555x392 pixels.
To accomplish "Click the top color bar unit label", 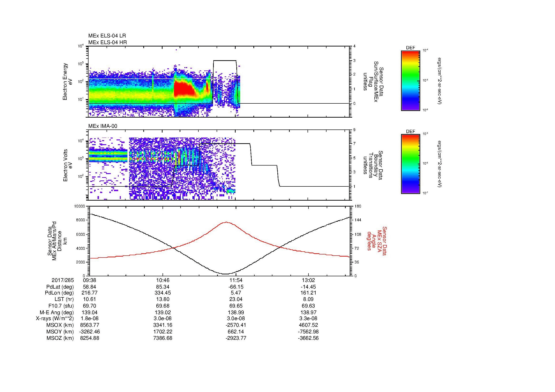I will tap(440, 81).
